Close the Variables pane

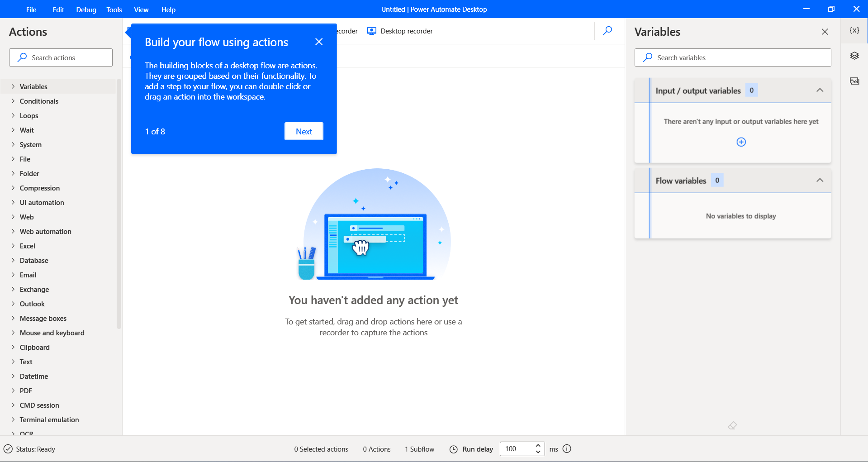[825, 32]
